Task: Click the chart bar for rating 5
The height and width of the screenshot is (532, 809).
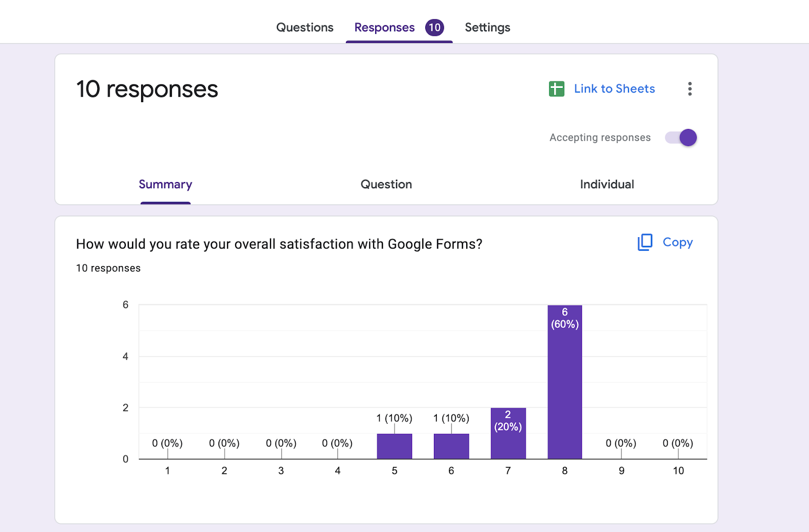Action: pyautogui.click(x=394, y=447)
